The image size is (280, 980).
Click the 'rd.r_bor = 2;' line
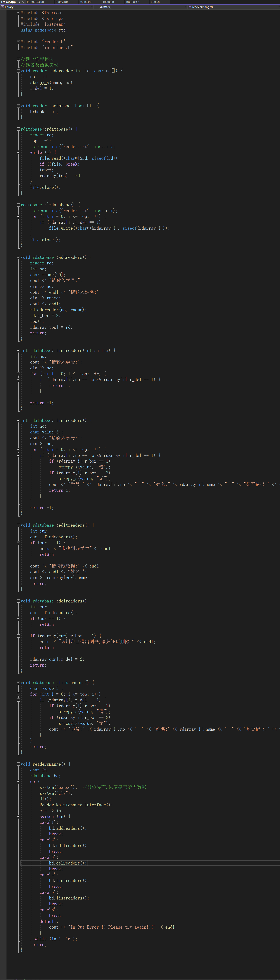[45, 315]
